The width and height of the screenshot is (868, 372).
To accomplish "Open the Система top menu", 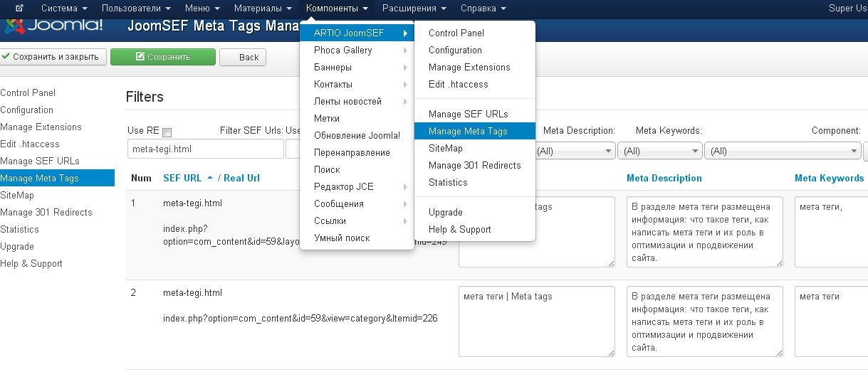I will click(64, 9).
